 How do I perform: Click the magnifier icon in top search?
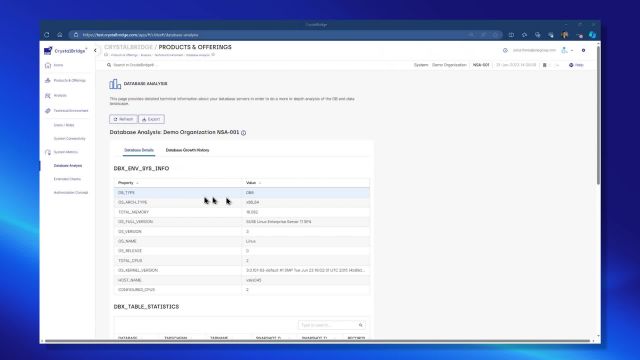click(109, 65)
